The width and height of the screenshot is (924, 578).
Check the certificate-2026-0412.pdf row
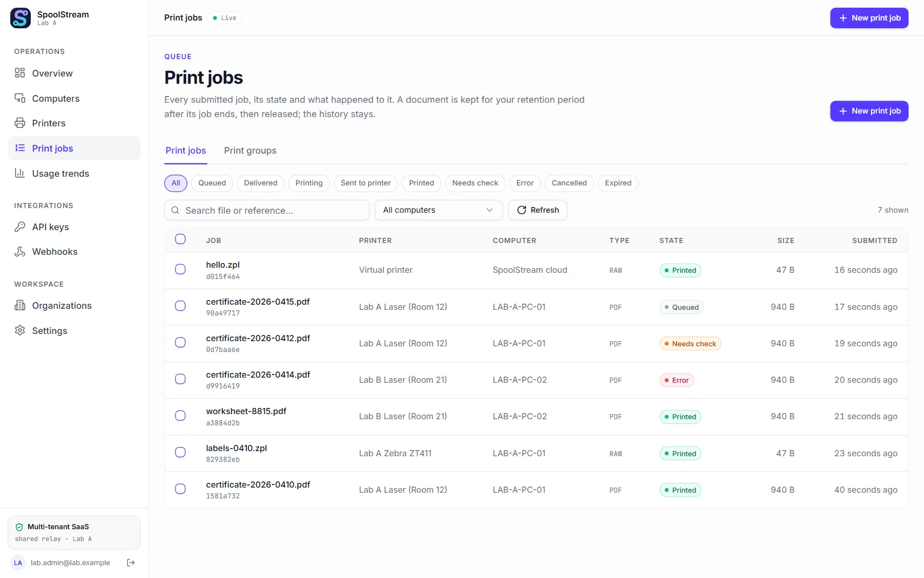tap(180, 342)
